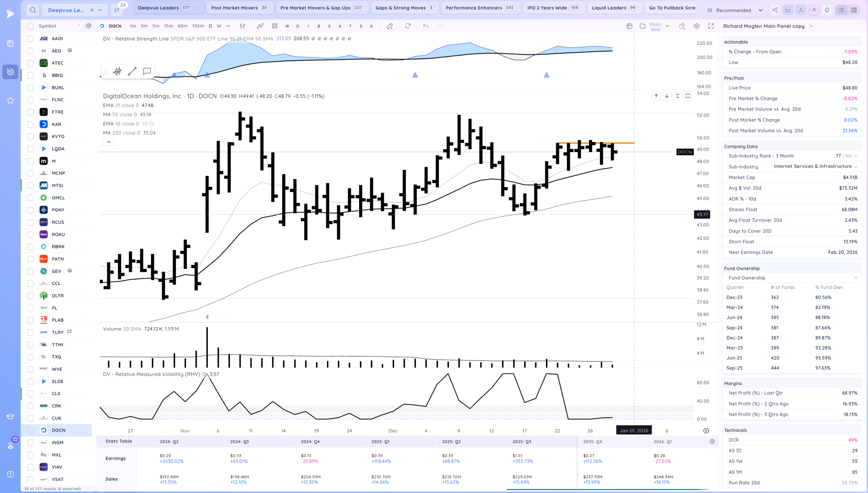The image size is (868, 493).
Task: Enter fullscreen chart mode
Action: coord(711,26)
